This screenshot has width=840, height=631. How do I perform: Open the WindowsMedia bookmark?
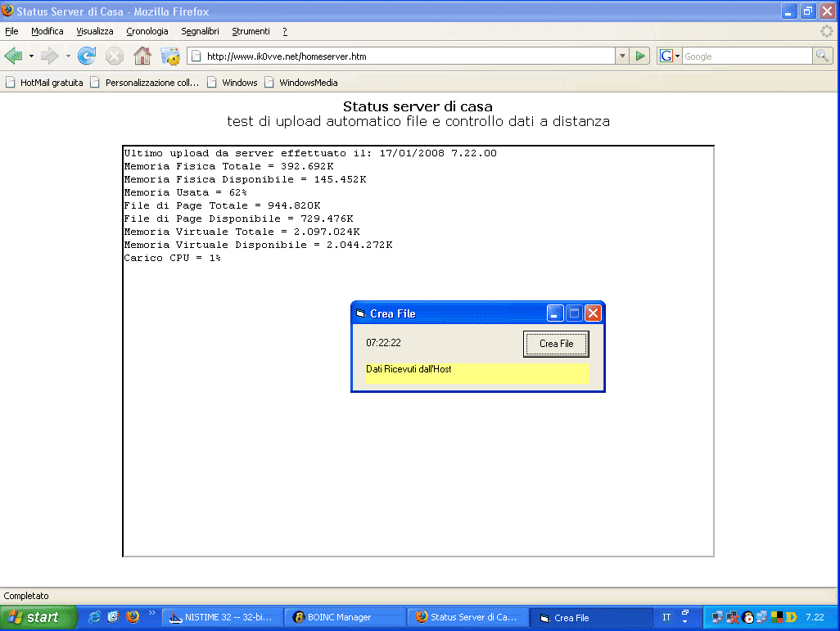coord(301,83)
